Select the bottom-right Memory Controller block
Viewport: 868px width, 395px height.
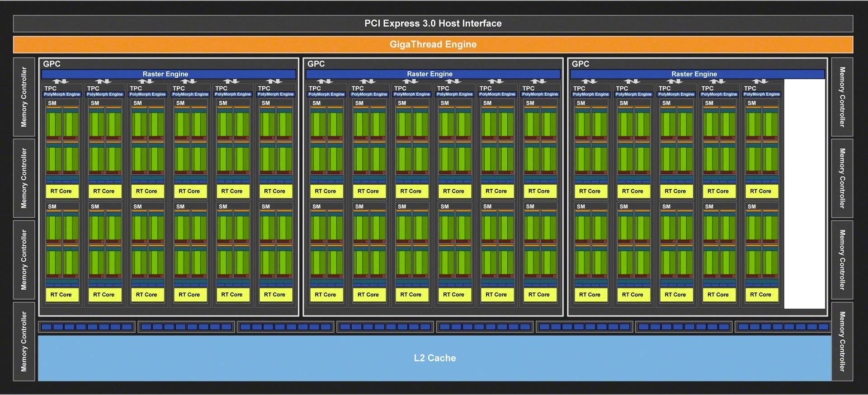point(842,342)
